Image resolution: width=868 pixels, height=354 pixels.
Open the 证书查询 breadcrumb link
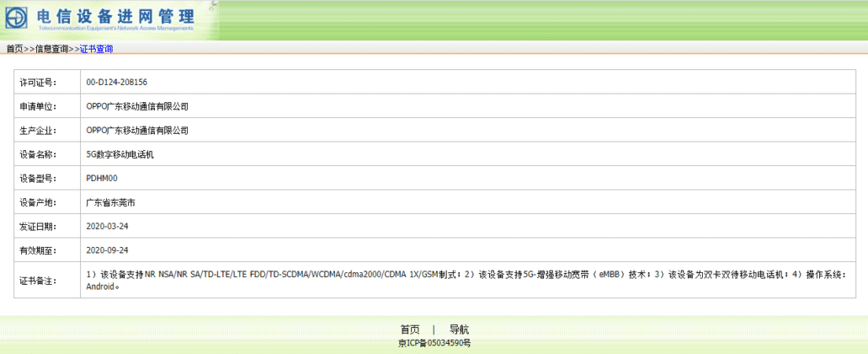(x=96, y=49)
